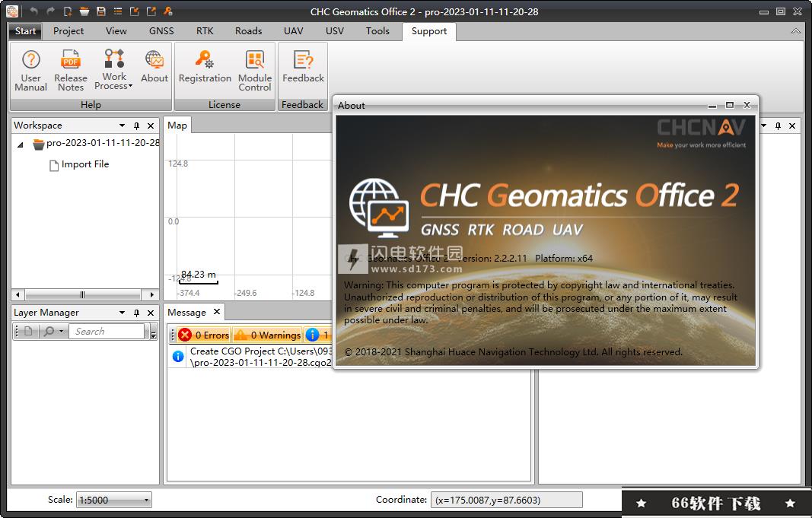Select the Support ribbon tab
Screen dimensions: 812x518
[428, 31]
